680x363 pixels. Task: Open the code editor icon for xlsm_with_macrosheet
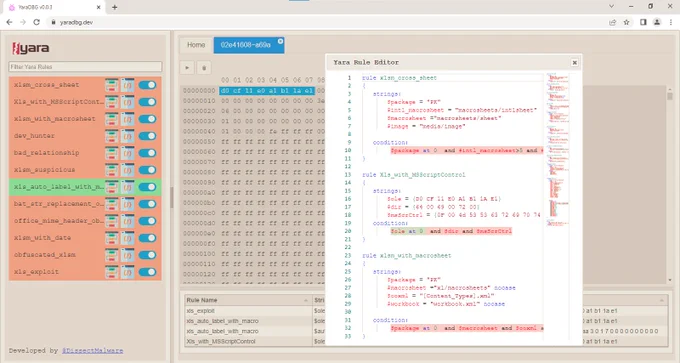[x=128, y=119]
